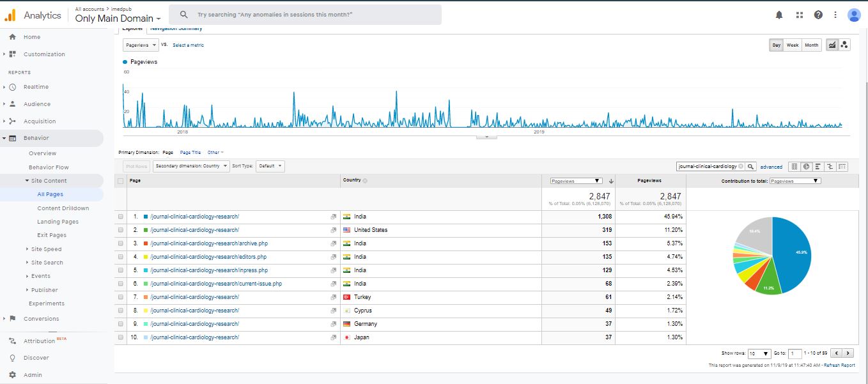Image resolution: width=868 pixels, height=384 pixels.
Task: Toggle the select-all checkbox in table header
Action: [121, 181]
